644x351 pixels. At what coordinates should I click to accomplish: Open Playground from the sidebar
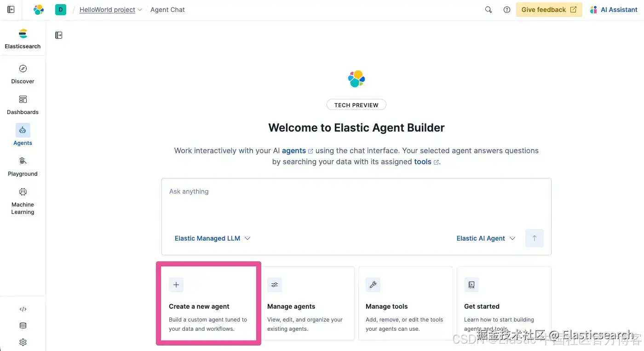click(x=23, y=167)
